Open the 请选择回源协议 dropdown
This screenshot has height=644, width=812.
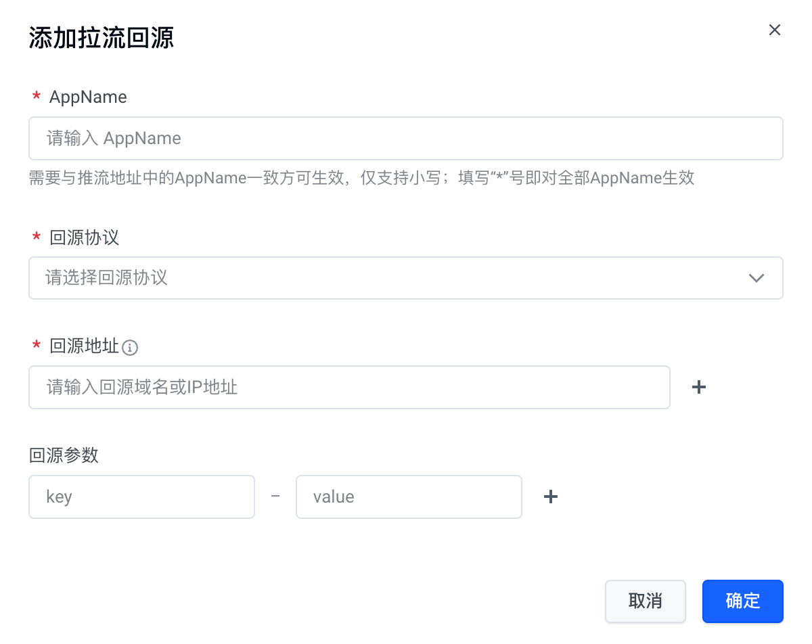tap(406, 278)
